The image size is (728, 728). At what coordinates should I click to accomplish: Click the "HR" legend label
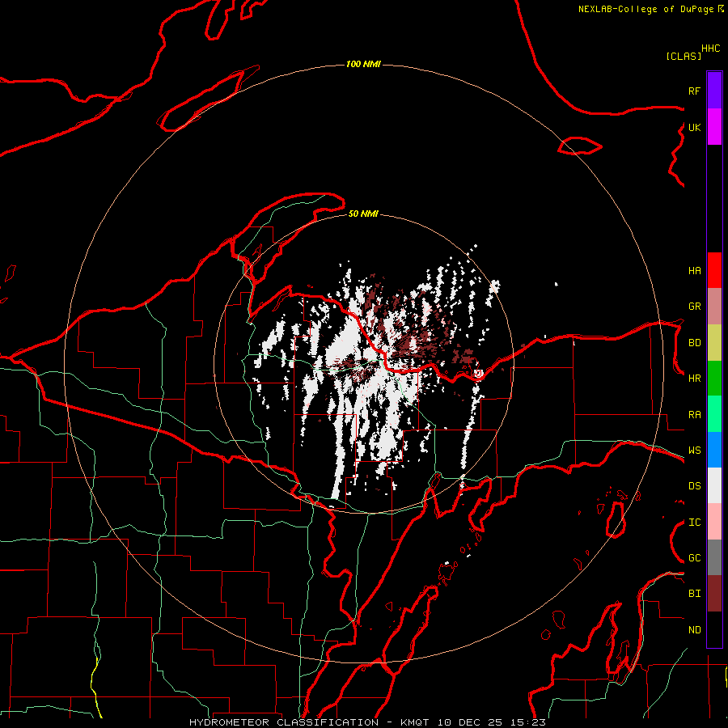click(695, 379)
